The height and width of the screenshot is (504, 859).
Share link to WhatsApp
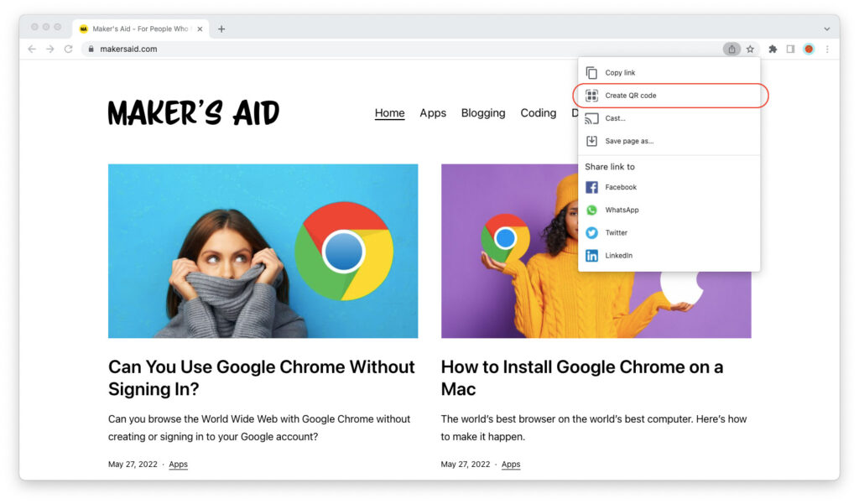tap(669, 210)
